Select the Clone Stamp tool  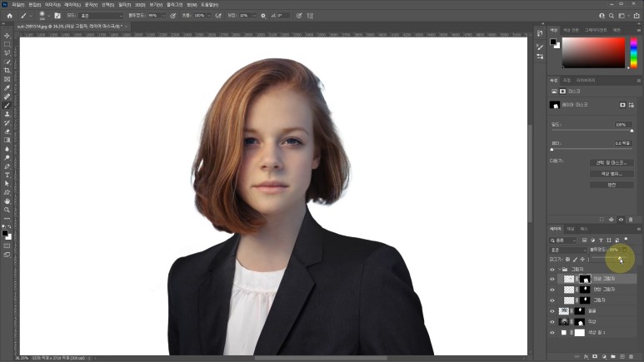(x=7, y=114)
